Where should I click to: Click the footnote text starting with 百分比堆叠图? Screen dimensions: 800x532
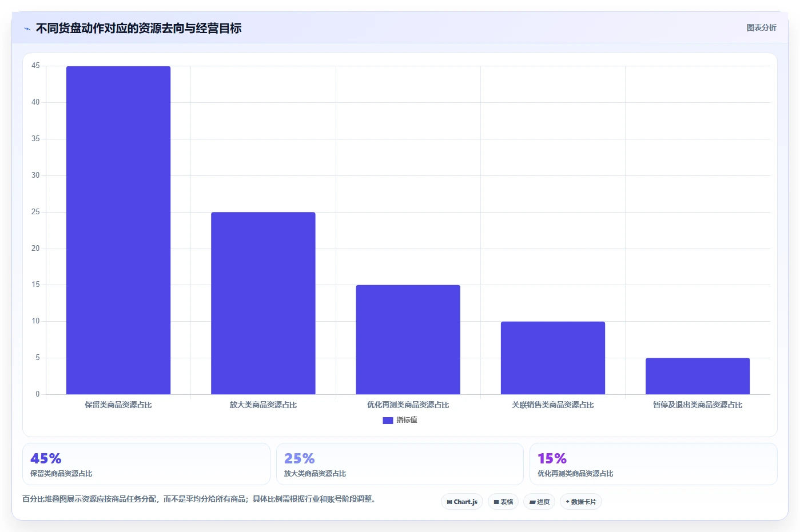point(200,499)
